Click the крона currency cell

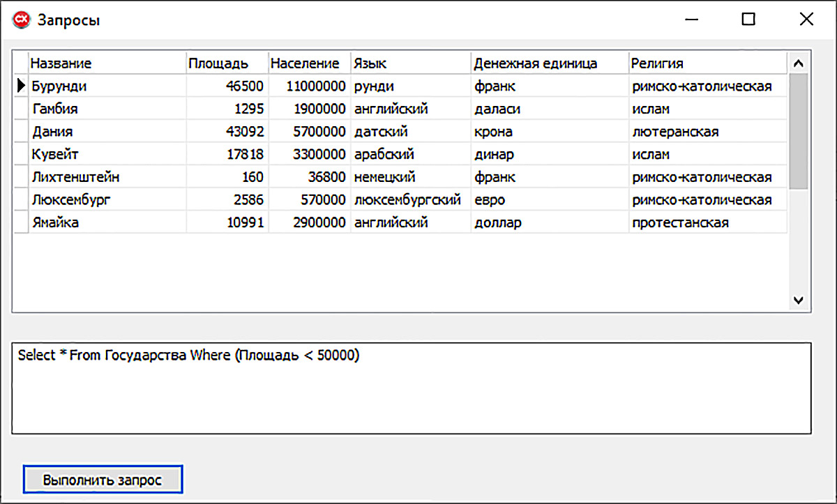(x=550, y=131)
